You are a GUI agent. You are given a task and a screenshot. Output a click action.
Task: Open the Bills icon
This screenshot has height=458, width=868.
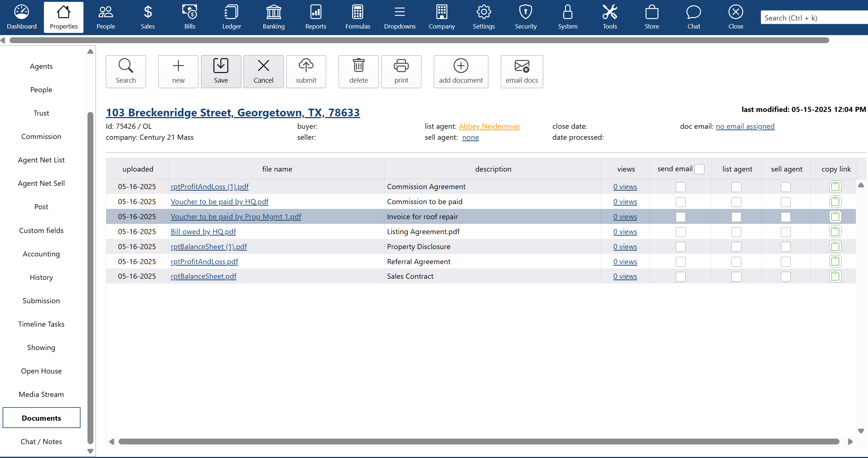190,17
